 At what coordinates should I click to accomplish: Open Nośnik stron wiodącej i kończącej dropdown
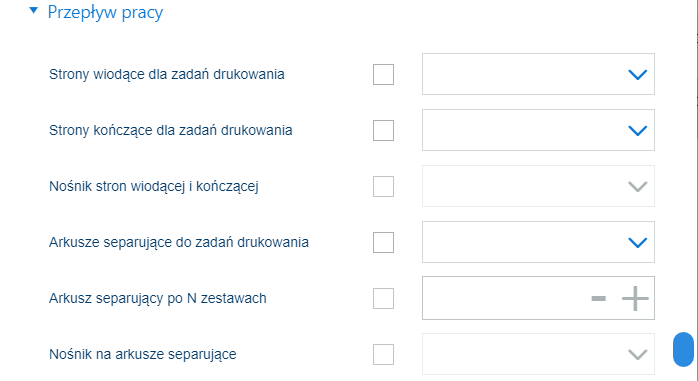pyautogui.click(x=538, y=186)
